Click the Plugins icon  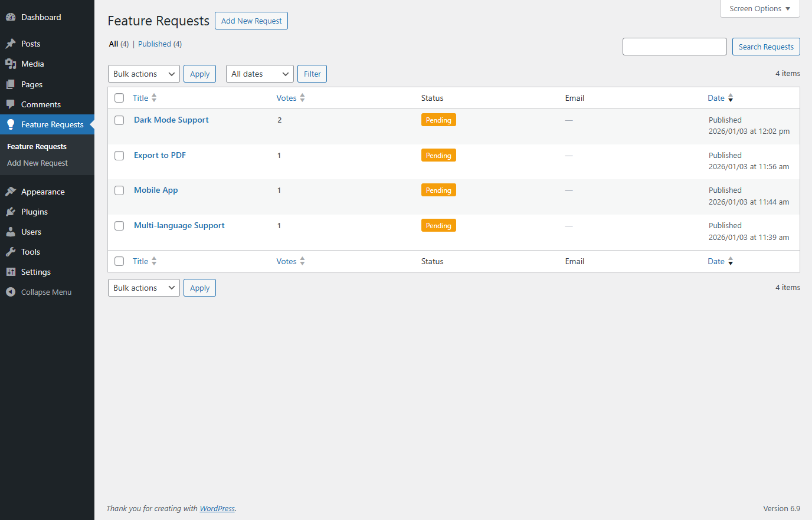[12, 212]
